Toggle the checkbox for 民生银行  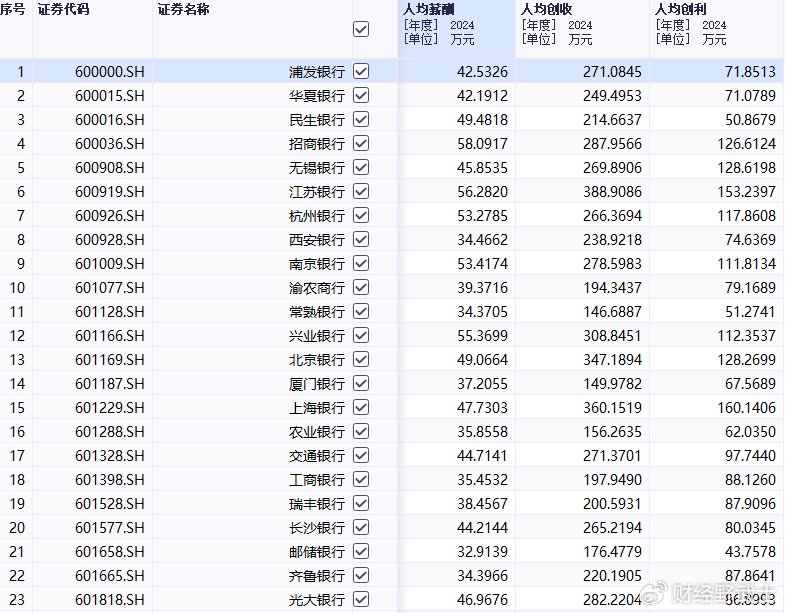tap(361, 119)
